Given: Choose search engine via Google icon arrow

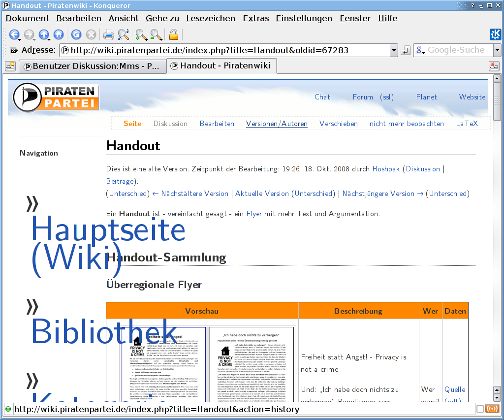Looking at the screenshot, I should (x=420, y=50).
